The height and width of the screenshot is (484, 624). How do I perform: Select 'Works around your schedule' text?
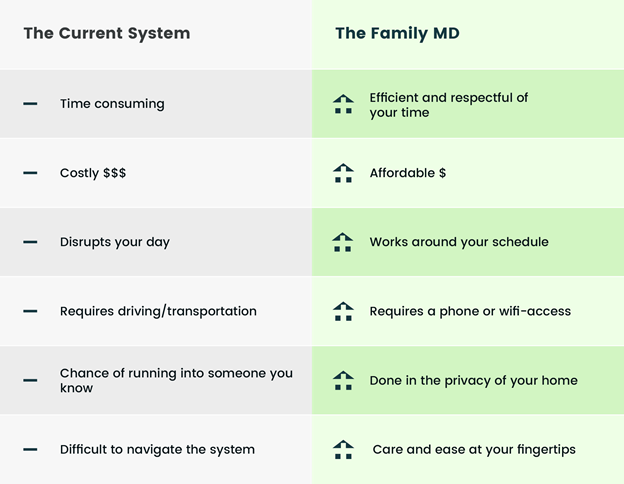point(459,242)
